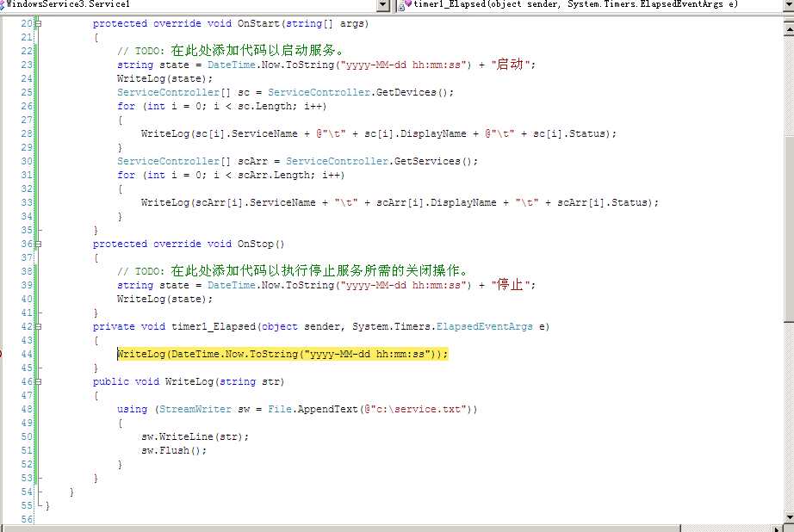Click the 'scArr.Length' for loop line

tap(231, 175)
